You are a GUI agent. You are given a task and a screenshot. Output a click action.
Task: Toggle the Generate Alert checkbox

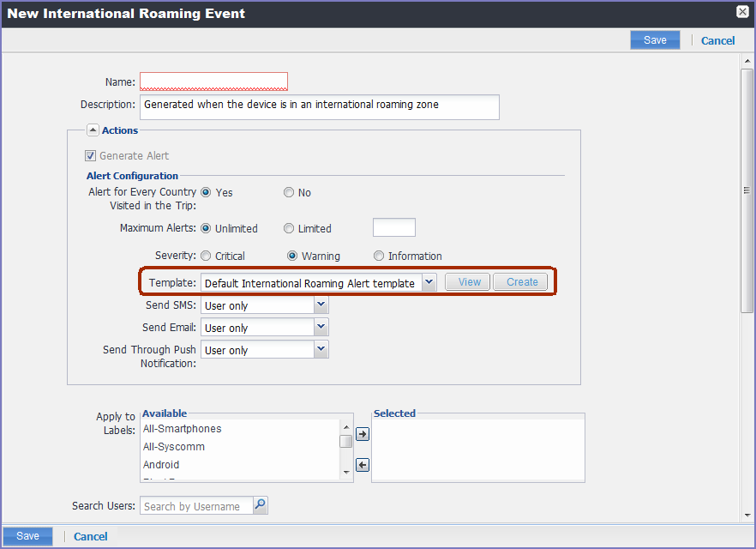pyautogui.click(x=90, y=156)
